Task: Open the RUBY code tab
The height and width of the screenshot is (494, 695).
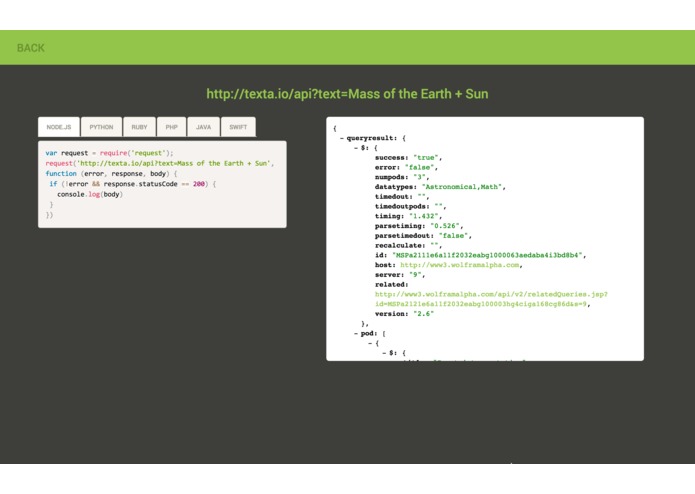Action: [x=139, y=127]
